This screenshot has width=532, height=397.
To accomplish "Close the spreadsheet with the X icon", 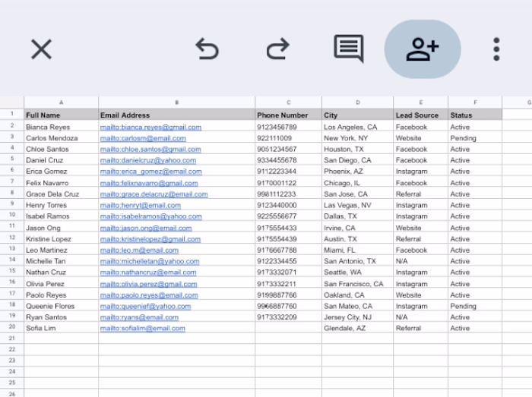I will (x=41, y=49).
